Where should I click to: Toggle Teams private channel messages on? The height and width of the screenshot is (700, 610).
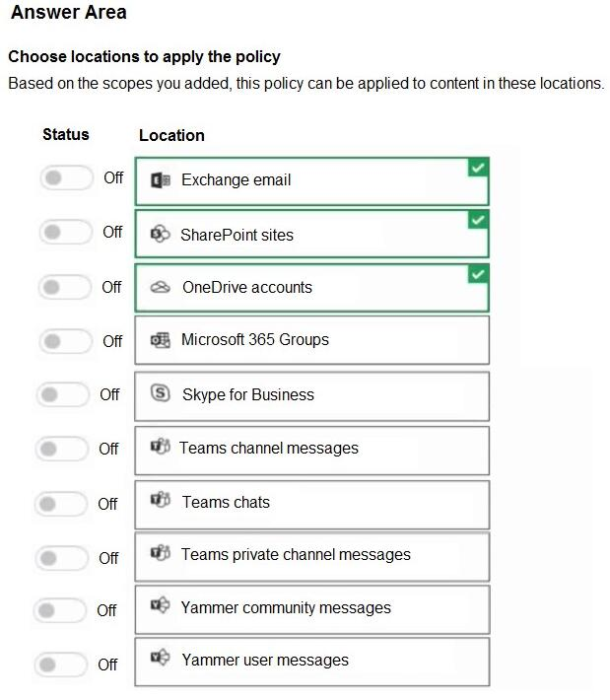(x=62, y=558)
